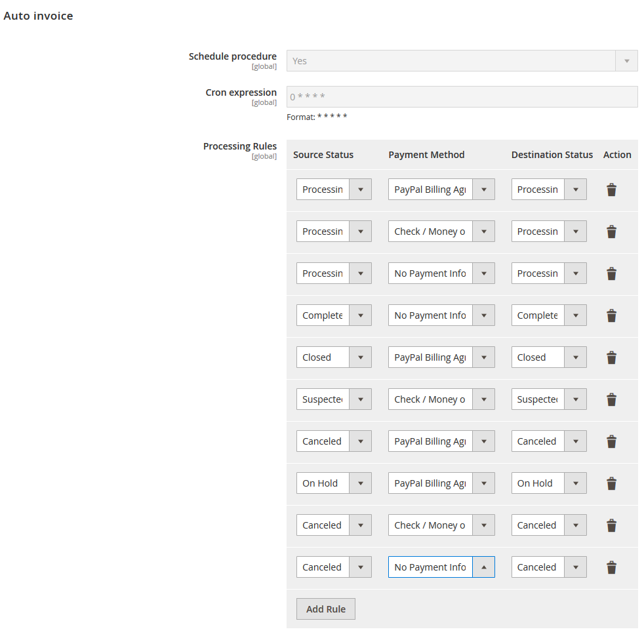
Task: Open the Schedule procedure dropdown
Action: point(462,61)
